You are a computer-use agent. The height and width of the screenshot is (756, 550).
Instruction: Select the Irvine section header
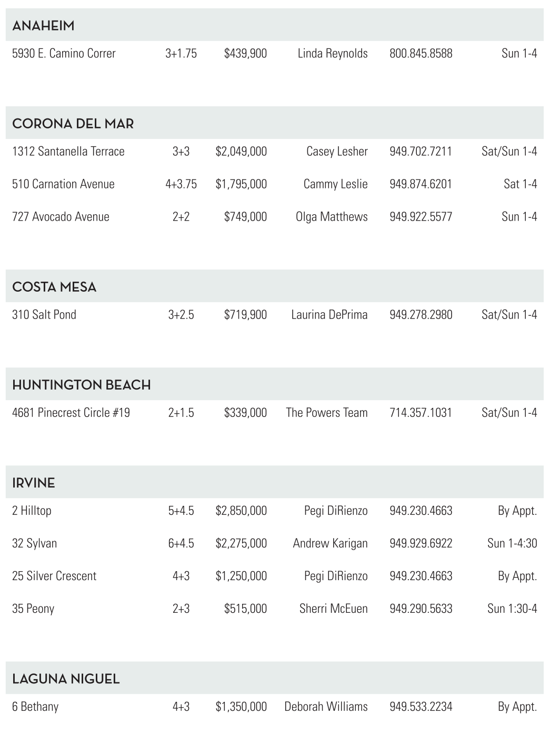pos(34,483)
